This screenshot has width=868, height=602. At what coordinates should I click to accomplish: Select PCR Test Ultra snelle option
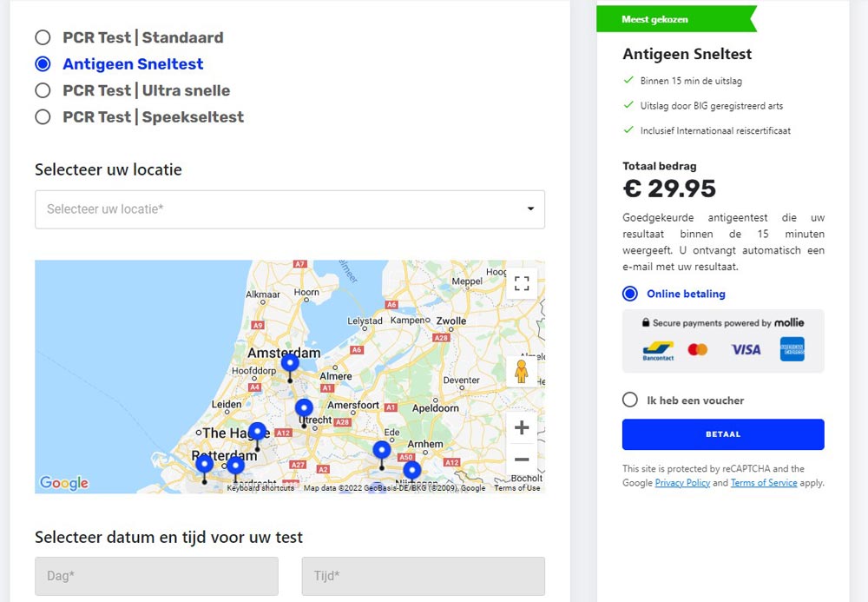pyautogui.click(x=43, y=90)
